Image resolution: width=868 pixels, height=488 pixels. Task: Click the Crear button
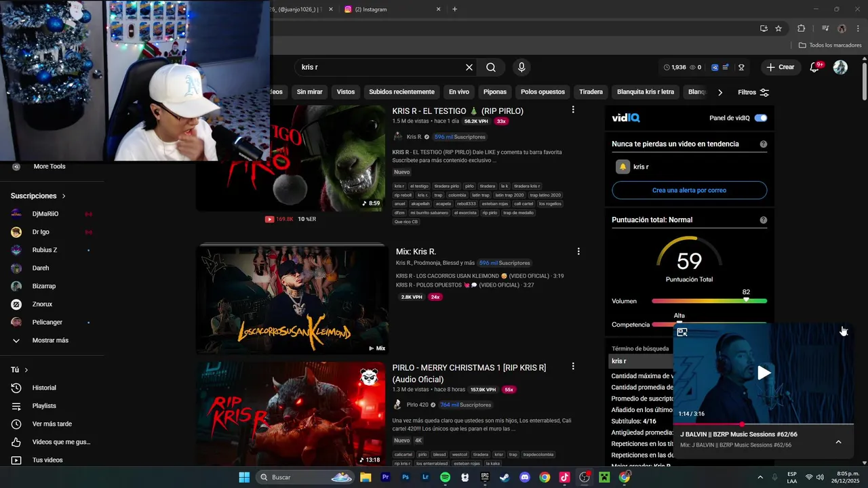780,67
